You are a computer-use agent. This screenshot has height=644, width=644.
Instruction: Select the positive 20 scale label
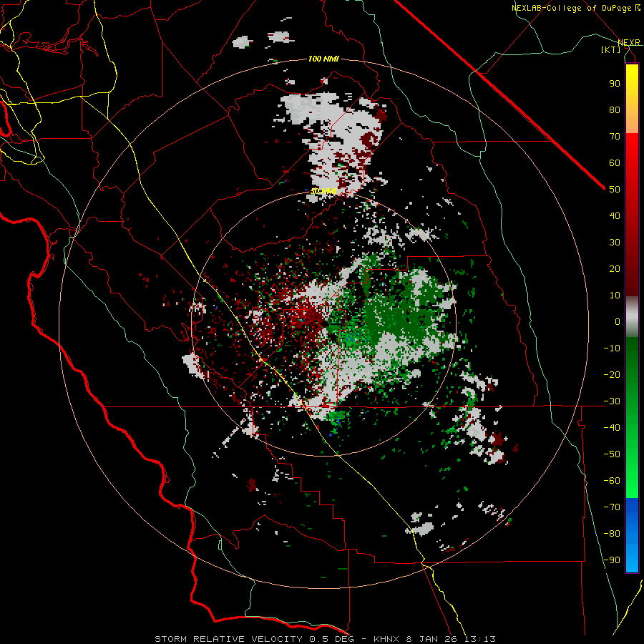click(615, 268)
